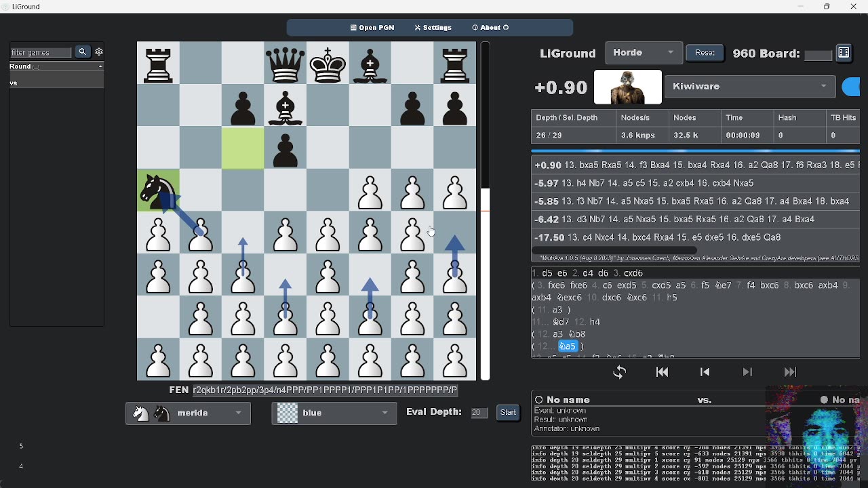Jump to first move of game

(x=663, y=372)
